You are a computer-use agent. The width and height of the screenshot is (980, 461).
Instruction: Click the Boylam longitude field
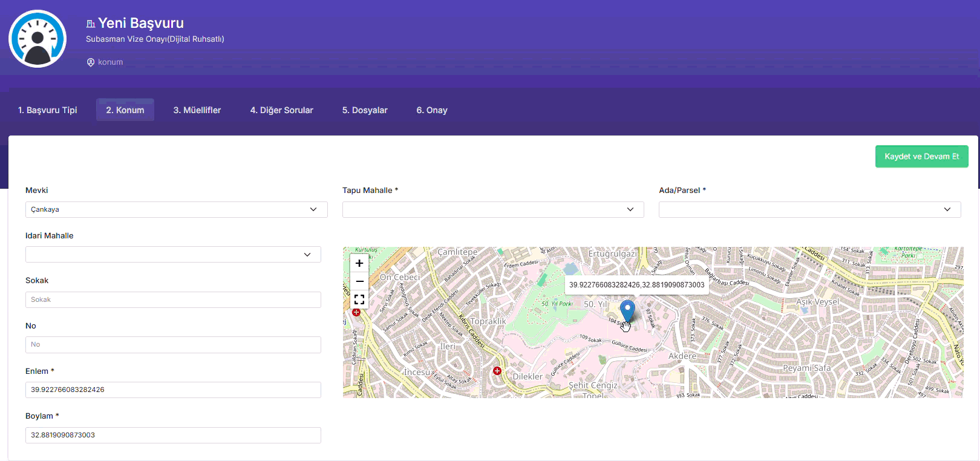(x=173, y=435)
